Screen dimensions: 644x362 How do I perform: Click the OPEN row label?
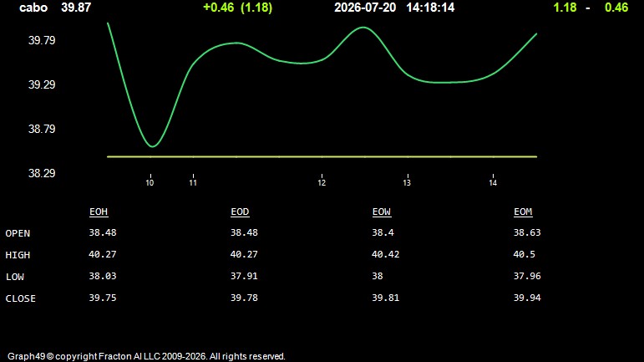pyautogui.click(x=18, y=233)
